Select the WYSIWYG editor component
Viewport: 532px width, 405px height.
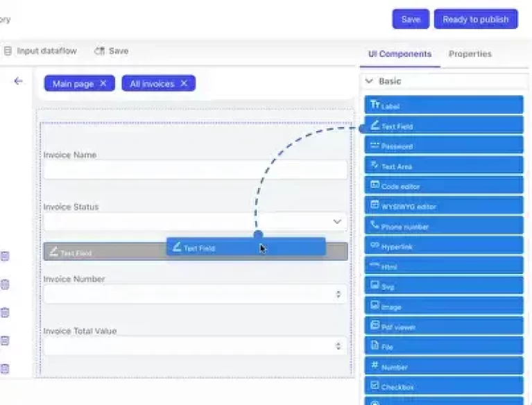point(444,205)
